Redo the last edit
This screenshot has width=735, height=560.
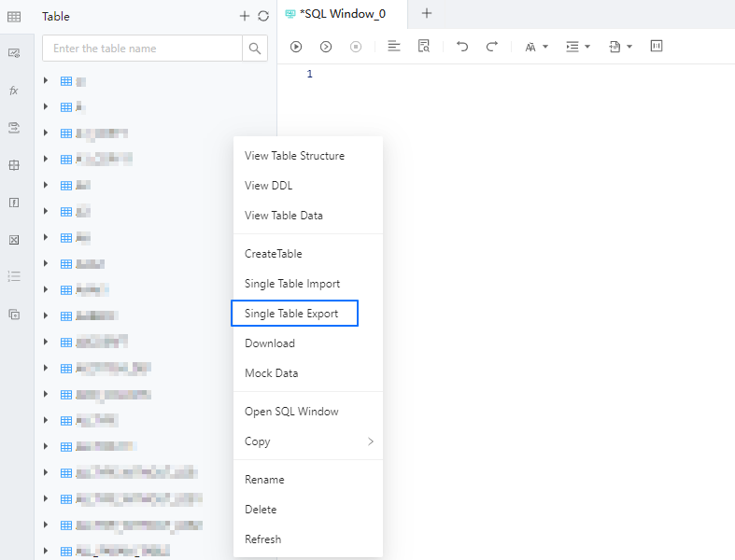pyautogui.click(x=492, y=47)
